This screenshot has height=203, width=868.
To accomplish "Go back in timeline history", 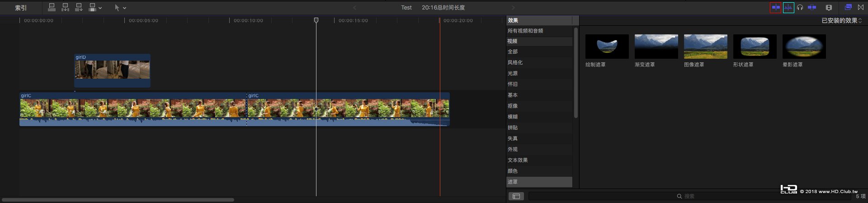I will pos(354,8).
